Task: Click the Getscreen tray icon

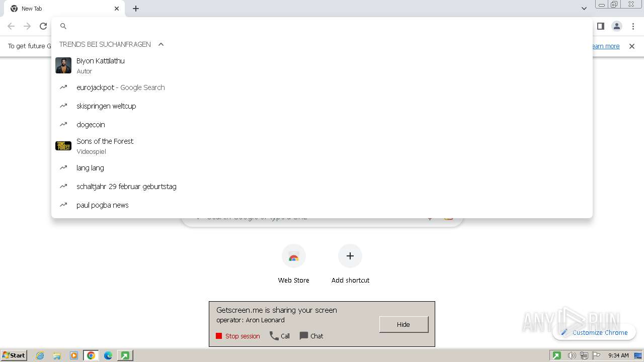Action: point(556,355)
